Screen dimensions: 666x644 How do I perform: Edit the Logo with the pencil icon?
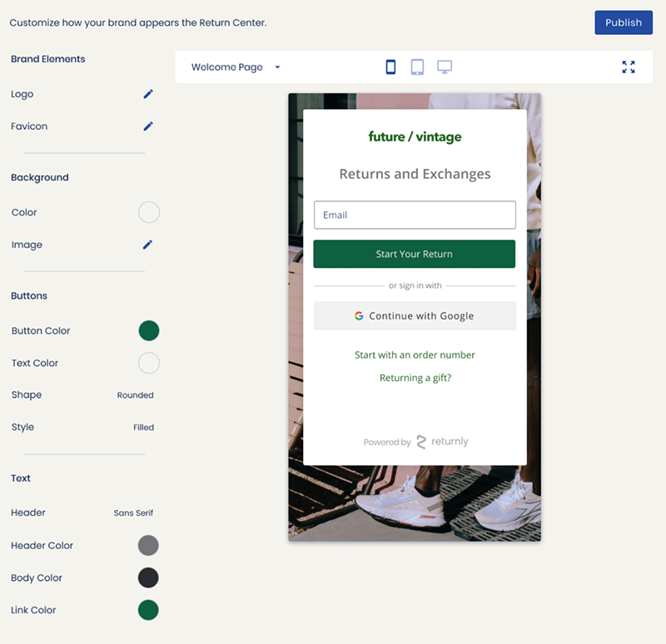coord(148,94)
